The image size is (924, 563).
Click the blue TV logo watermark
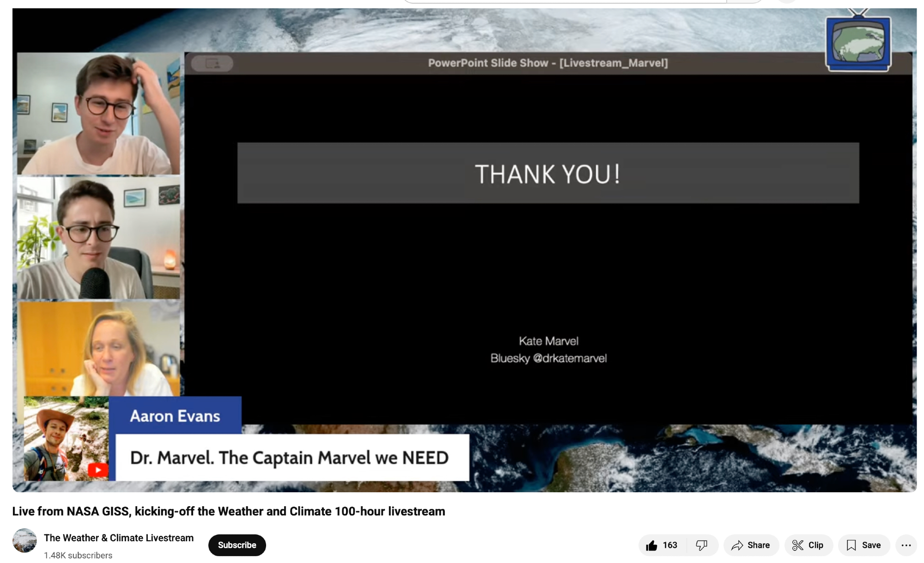pyautogui.click(x=858, y=43)
